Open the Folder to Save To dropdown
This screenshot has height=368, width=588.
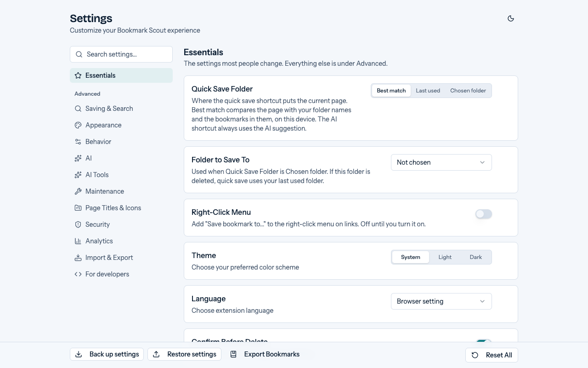coord(441,162)
